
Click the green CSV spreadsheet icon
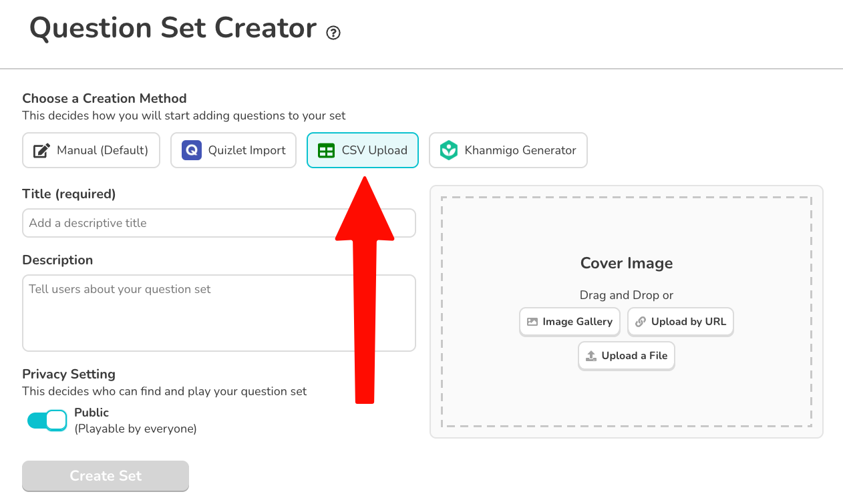pyautogui.click(x=326, y=150)
